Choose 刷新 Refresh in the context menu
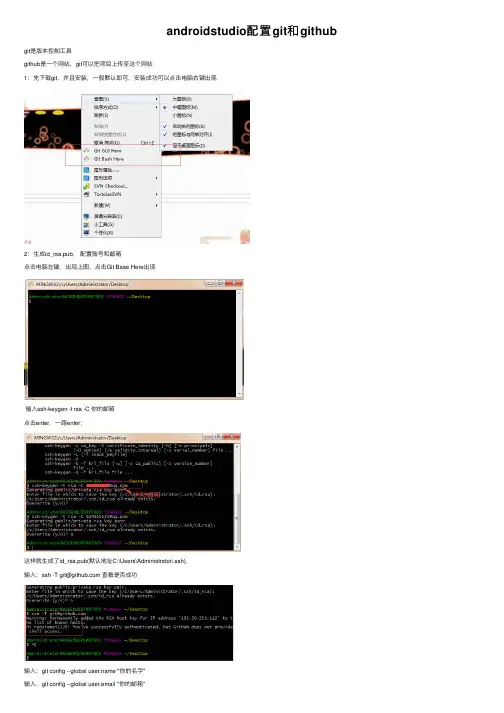The height and width of the screenshot is (713, 504). pyautogui.click(x=101, y=115)
